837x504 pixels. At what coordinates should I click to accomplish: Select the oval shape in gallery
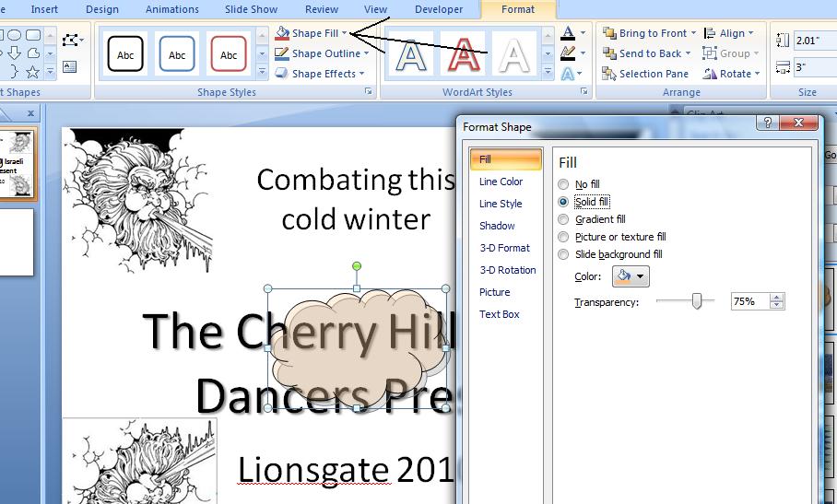click(15, 35)
